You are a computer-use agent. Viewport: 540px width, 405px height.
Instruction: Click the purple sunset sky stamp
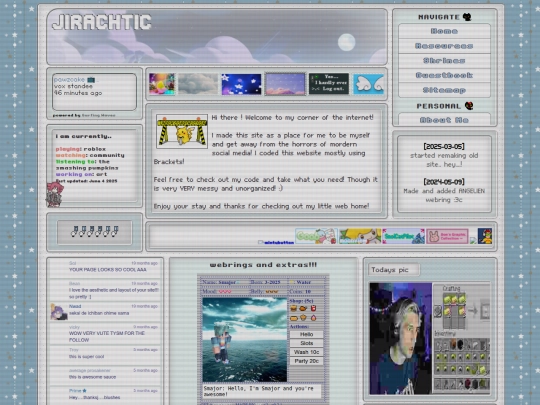pyautogui.click(x=285, y=84)
